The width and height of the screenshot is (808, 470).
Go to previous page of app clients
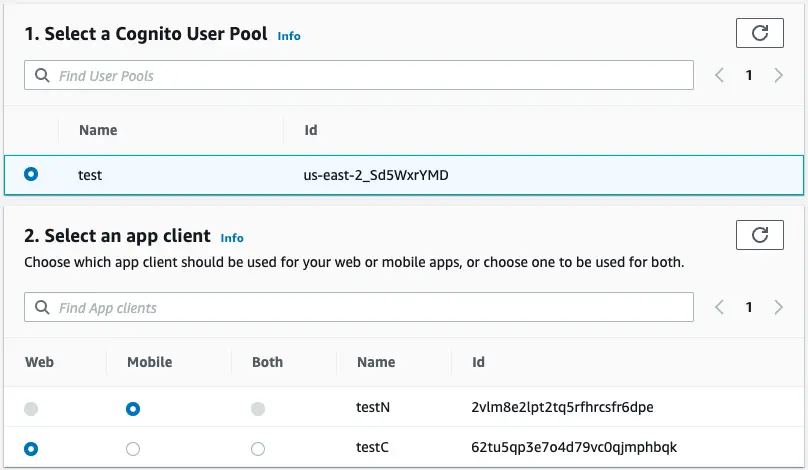tap(719, 308)
